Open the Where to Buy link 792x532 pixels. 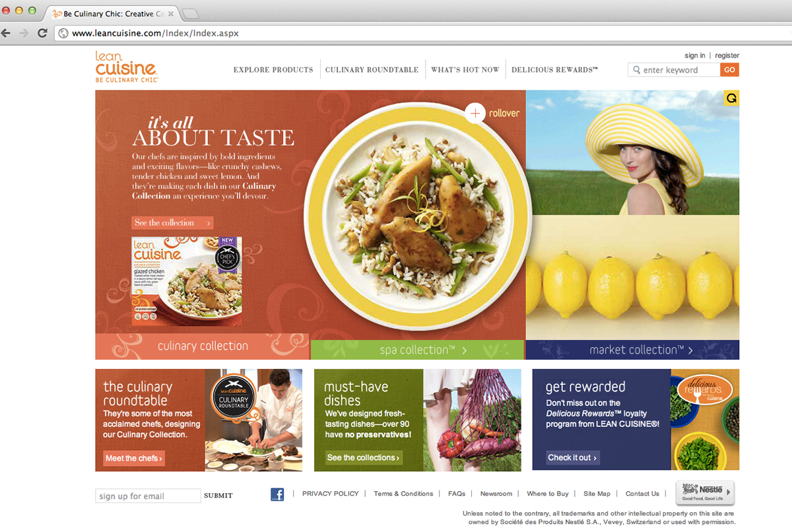(x=548, y=494)
